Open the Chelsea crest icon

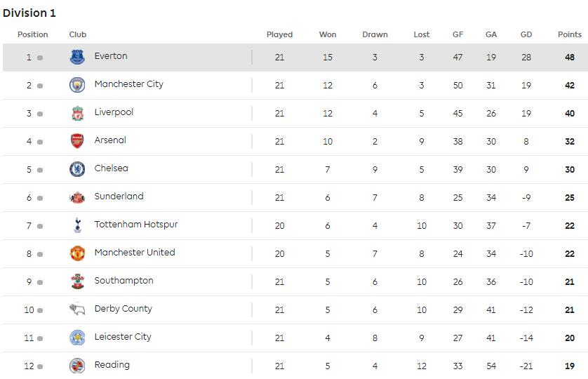click(77, 169)
